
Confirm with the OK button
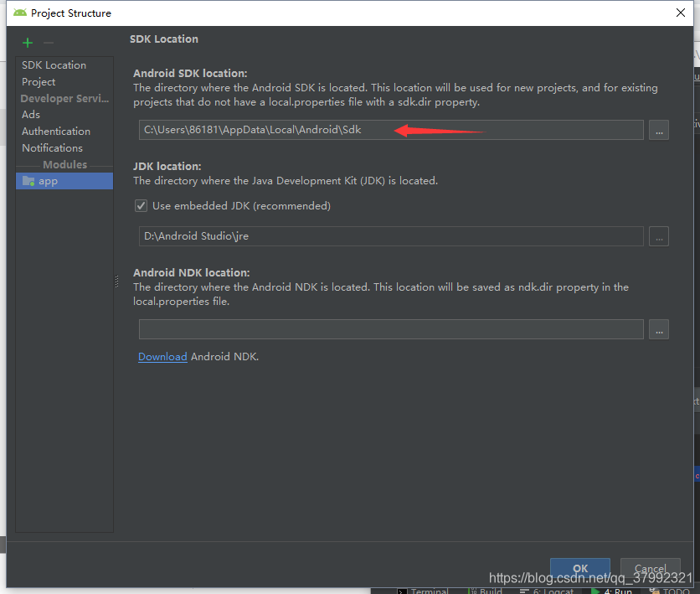click(580, 568)
